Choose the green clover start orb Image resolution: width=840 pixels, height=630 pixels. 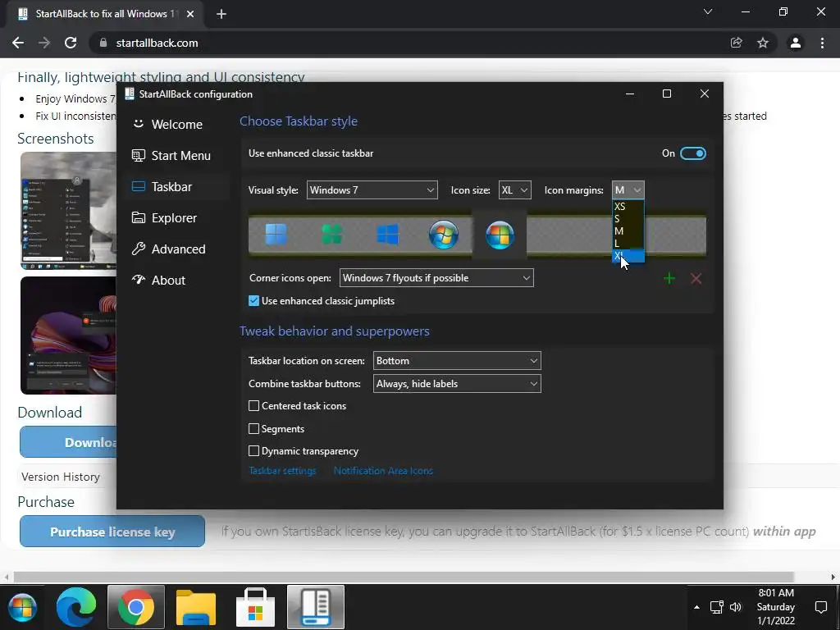coord(331,235)
